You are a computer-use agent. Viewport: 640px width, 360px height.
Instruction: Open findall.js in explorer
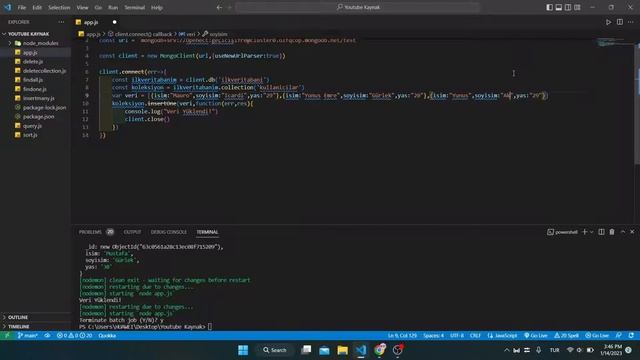pyautogui.click(x=33, y=80)
